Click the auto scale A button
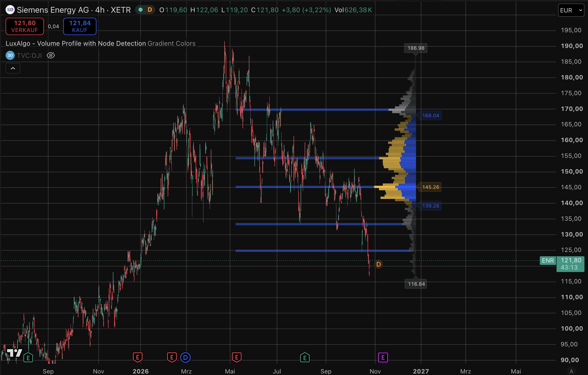 click(571, 371)
